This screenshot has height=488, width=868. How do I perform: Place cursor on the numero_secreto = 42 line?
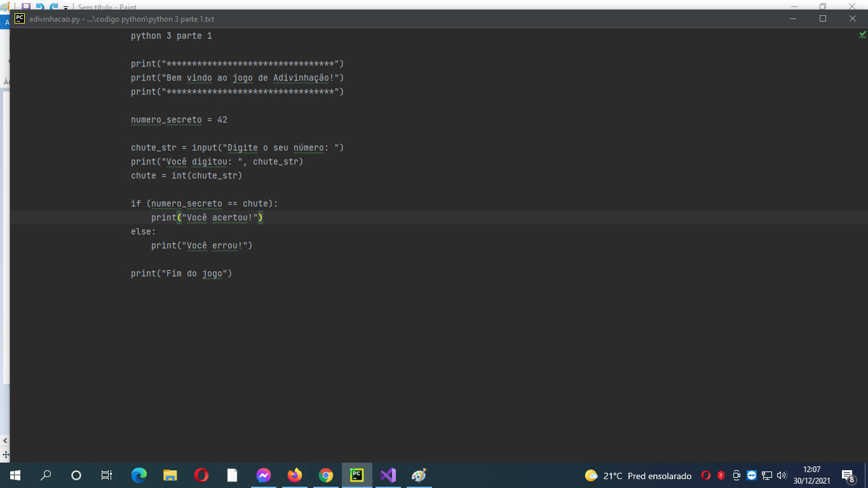point(179,119)
